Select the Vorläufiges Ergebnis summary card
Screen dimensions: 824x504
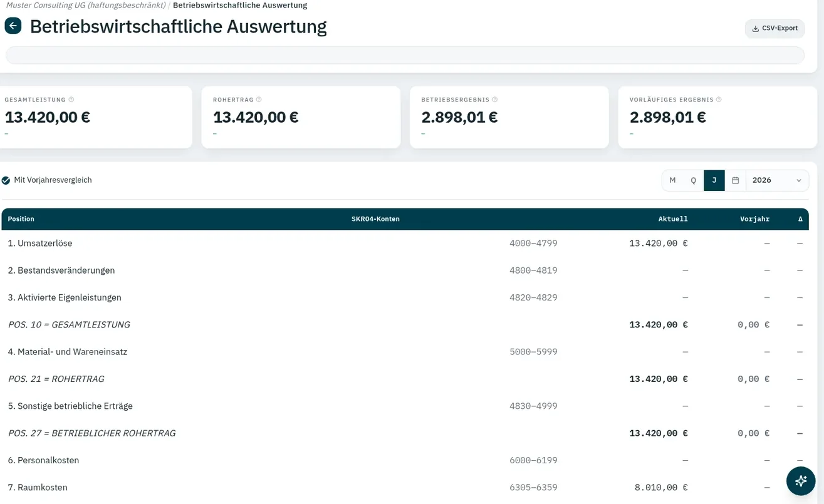click(x=717, y=117)
